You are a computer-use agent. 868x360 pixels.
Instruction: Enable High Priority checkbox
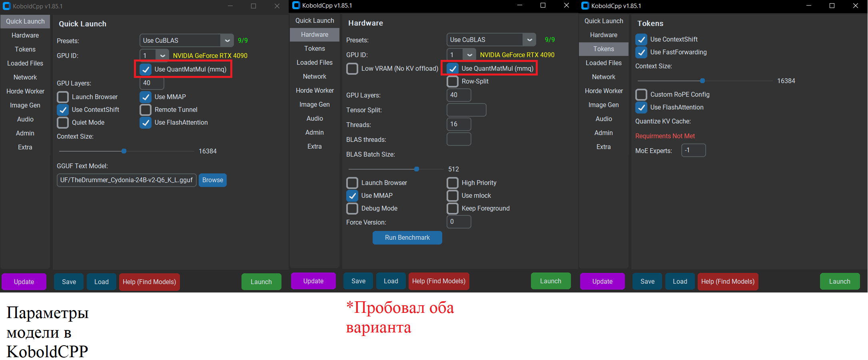pos(453,183)
